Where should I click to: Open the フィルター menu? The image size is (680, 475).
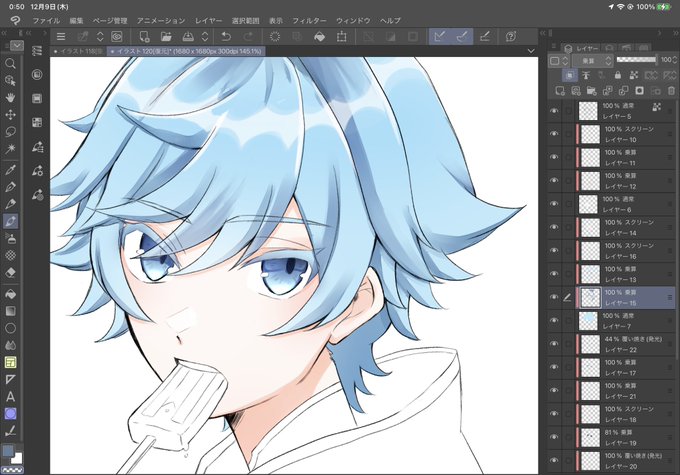point(309,20)
